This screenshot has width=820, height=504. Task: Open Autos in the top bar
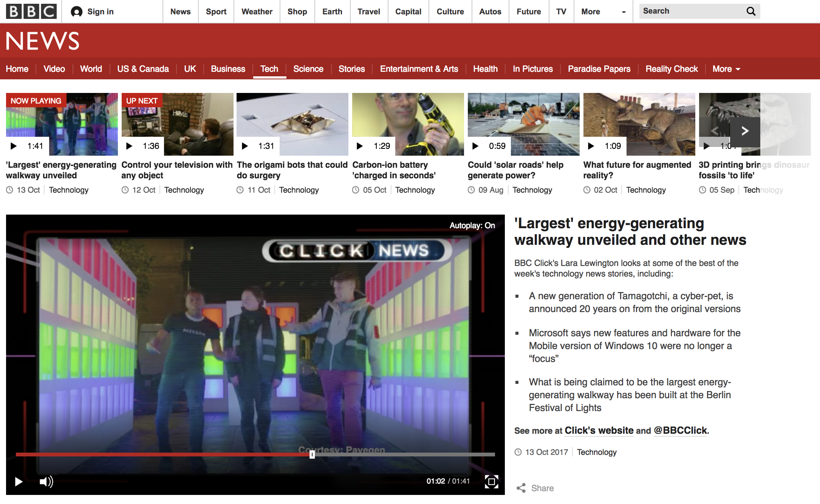point(490,12)
